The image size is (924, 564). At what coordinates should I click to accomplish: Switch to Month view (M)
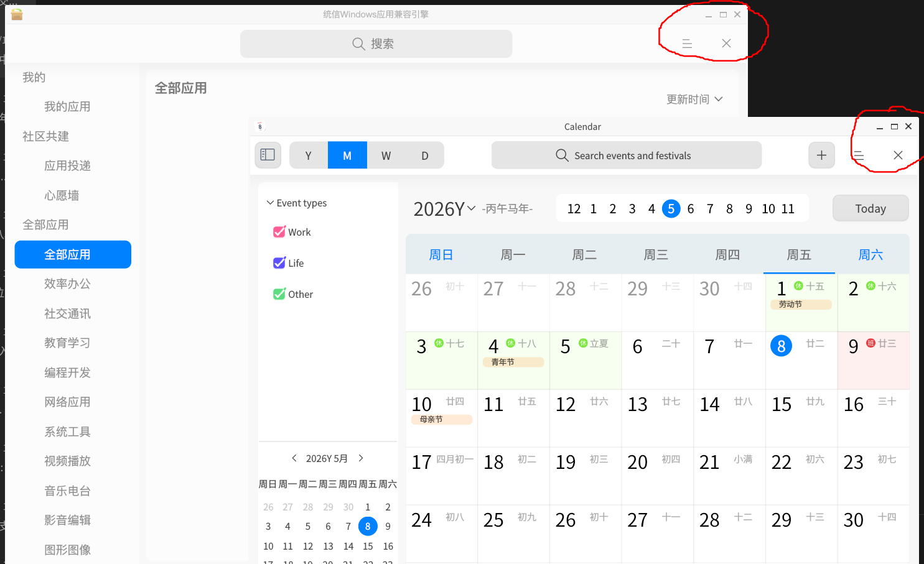(x=347, y=155)
